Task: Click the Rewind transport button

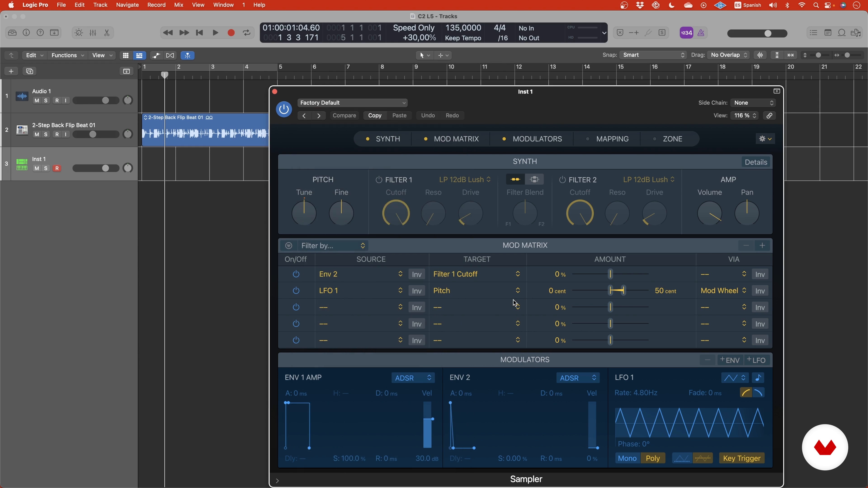Action: pyautogui.click(x=168, y=33)
